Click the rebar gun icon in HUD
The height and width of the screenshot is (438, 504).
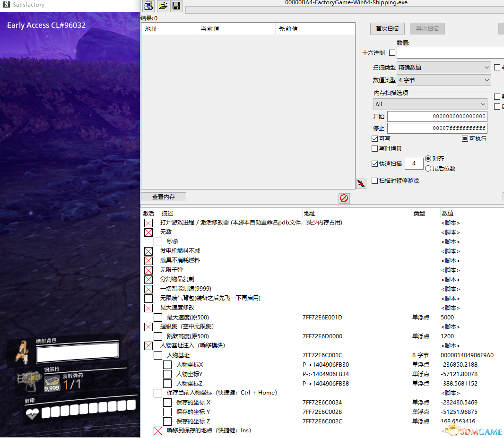(29, 380)
